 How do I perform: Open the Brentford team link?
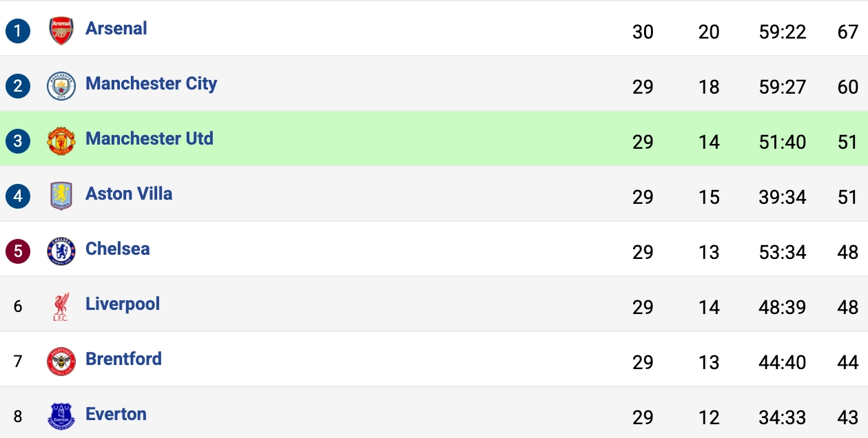pos(123,359)
